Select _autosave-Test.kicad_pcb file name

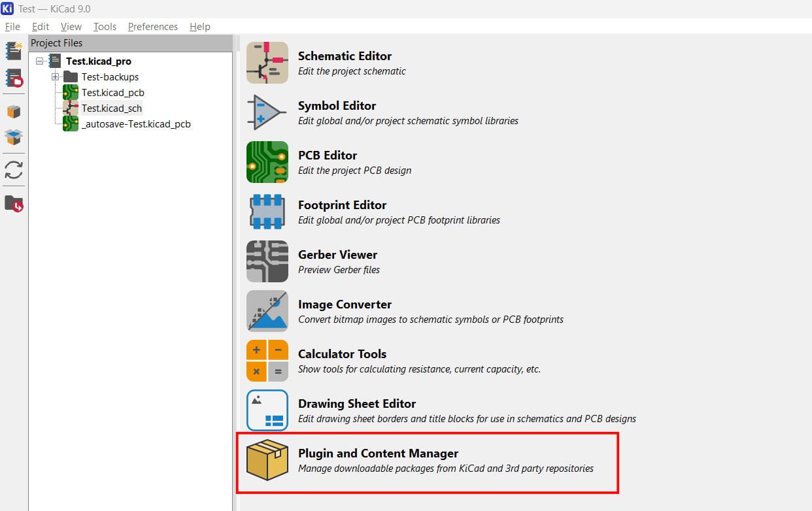[136, 124]
